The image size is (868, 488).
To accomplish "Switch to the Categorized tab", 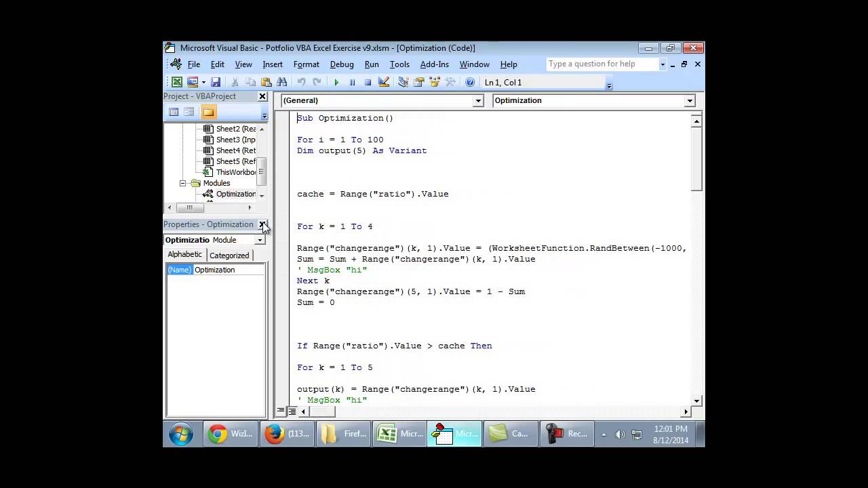I will [x=229, y=256].
